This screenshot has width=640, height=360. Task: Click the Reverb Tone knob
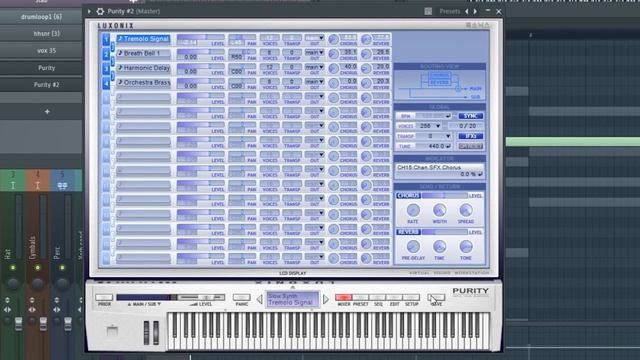[466, 247]
